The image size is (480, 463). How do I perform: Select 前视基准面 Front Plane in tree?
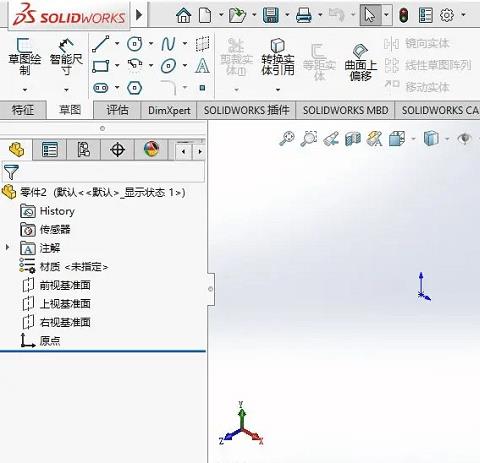[x=56, y=285]
